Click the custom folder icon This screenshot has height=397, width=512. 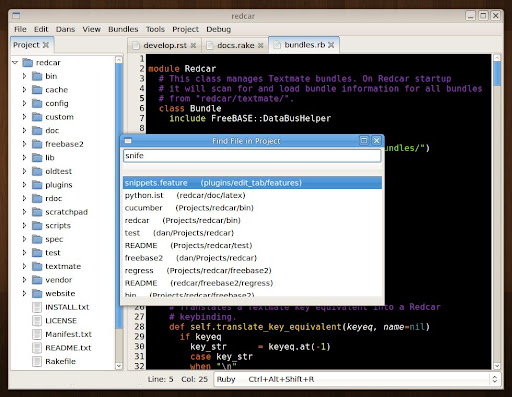pos(37,117)
